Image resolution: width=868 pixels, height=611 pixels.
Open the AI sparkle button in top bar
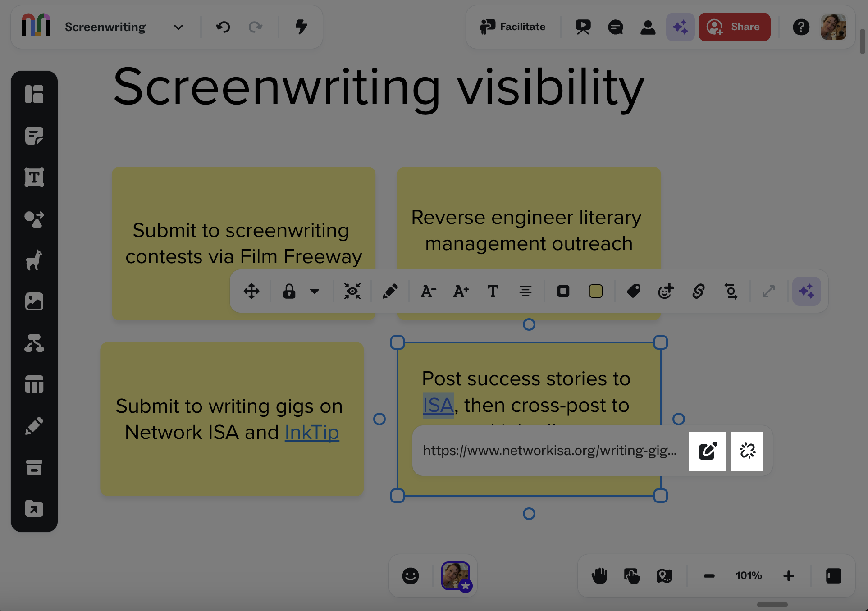[681, 27]
